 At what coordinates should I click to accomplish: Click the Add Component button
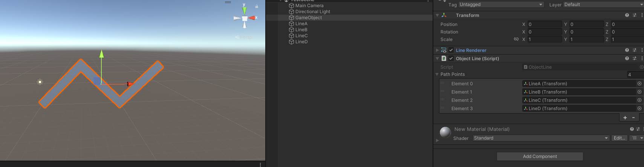click(x=540, y=156)
